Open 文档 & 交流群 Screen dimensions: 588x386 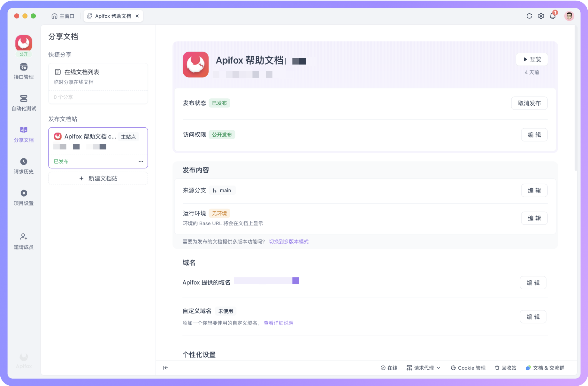pos(545,368)
